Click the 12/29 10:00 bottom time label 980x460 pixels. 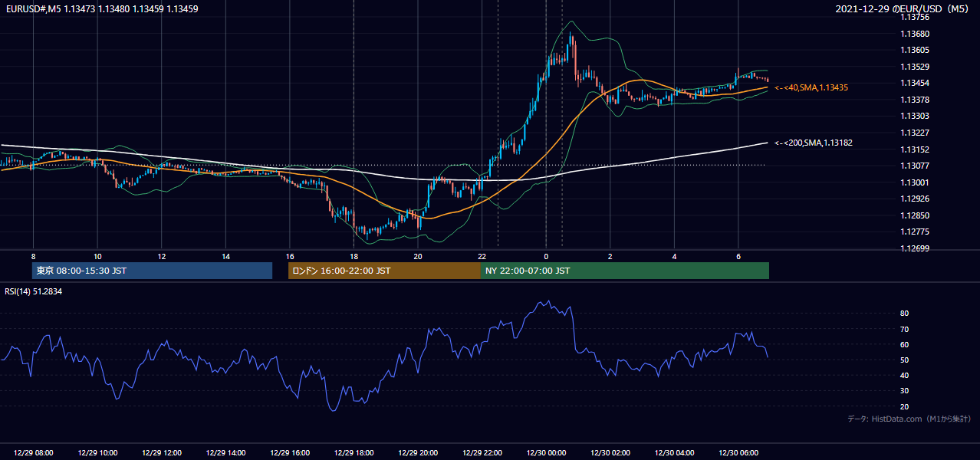pos(97,453)
